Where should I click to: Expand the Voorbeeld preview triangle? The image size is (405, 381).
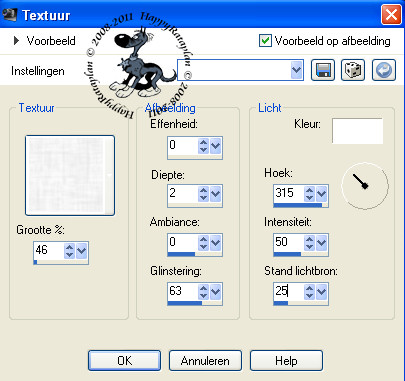[16, 41]
